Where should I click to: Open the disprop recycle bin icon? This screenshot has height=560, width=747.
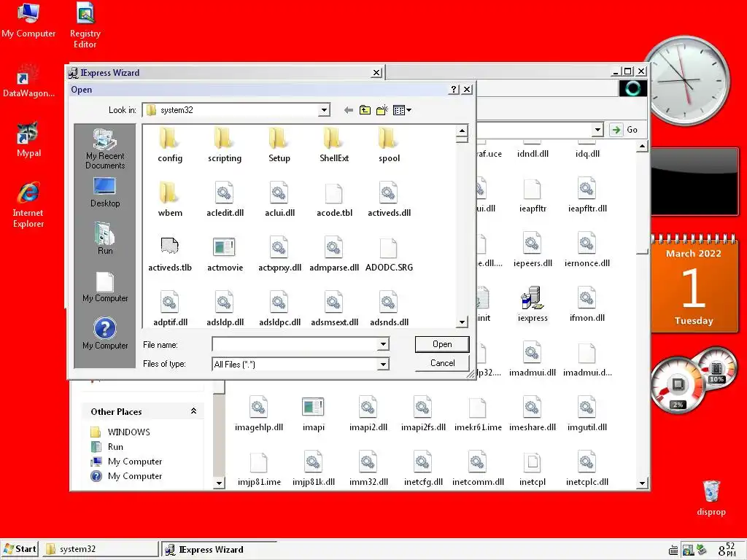point(711,497)
